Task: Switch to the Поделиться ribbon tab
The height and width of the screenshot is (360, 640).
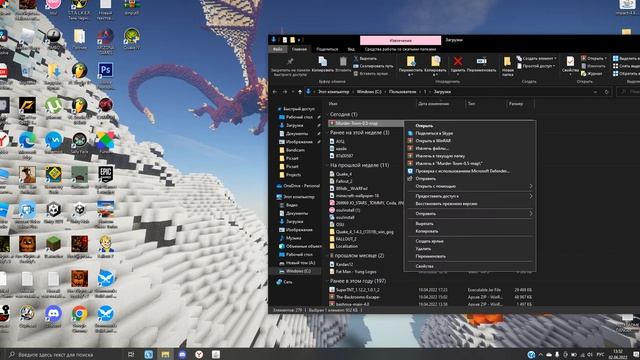Action: tap(327, 49)
